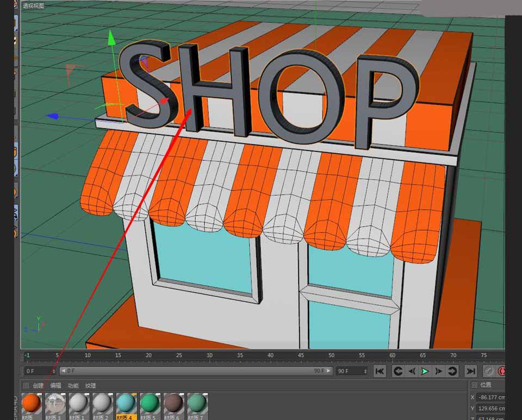
Task: Select the transparent glass 材质.3 material
Action: [55, 404]
